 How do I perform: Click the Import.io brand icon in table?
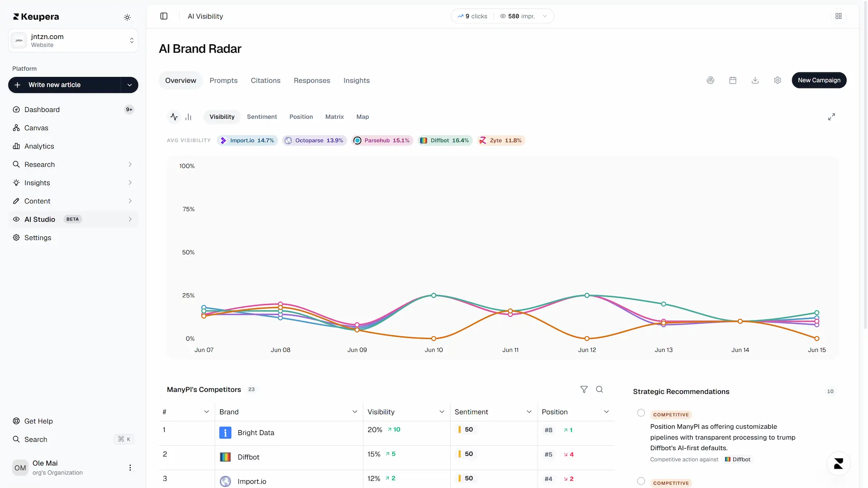tap(225, 482)
